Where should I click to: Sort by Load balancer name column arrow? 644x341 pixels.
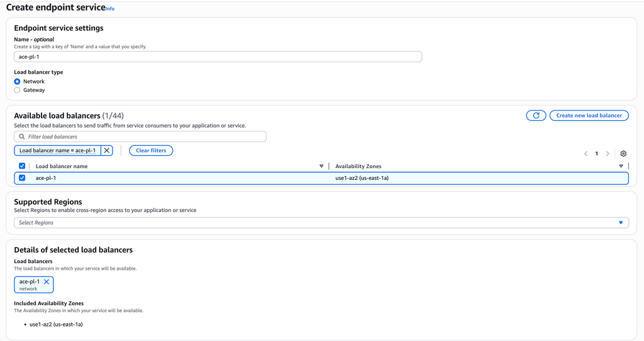coord(321,166)
